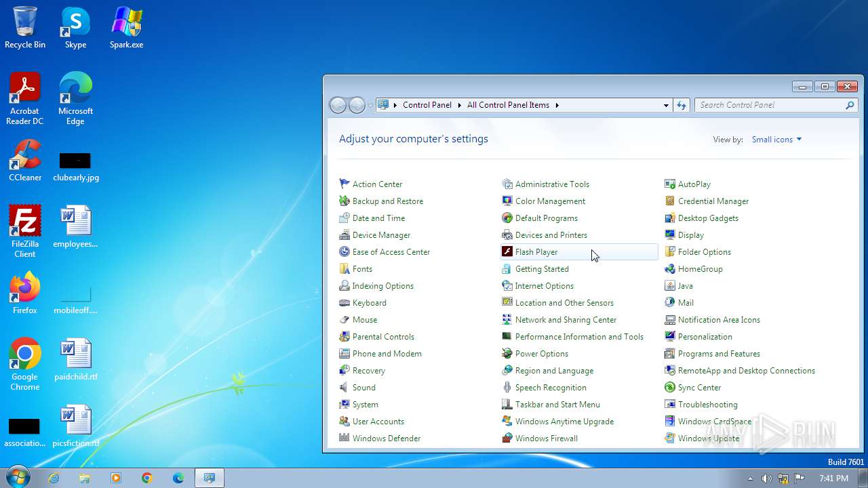Click 'All Control Panel Items' breadcrumb segment
The width and height of the screenshot is (868, 488).
[508, 105]
